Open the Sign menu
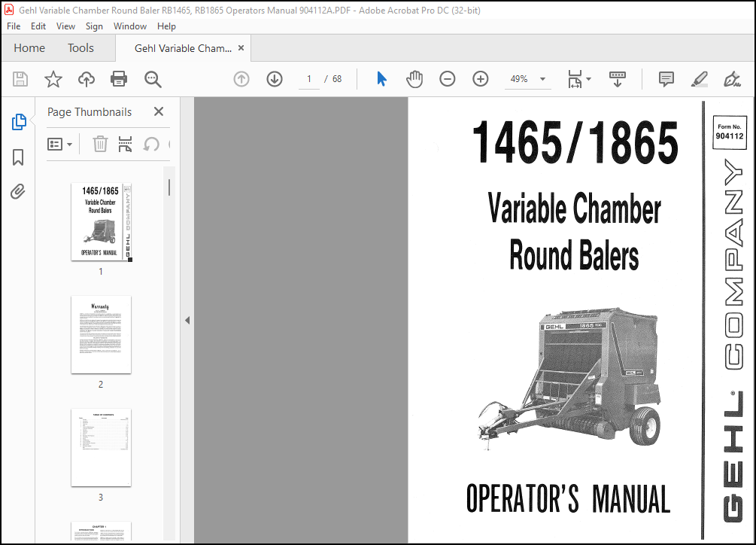756x545 pixels. [x=94, y=26]
